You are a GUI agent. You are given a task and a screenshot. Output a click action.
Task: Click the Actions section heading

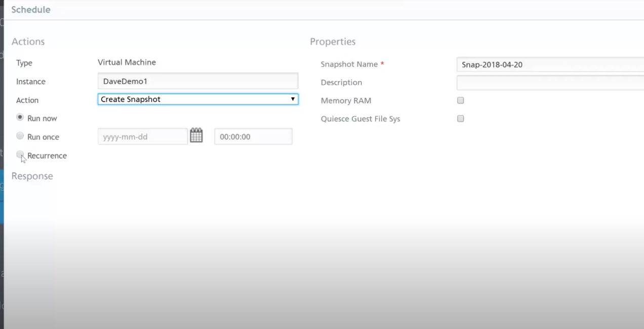[x=28, y=41]
